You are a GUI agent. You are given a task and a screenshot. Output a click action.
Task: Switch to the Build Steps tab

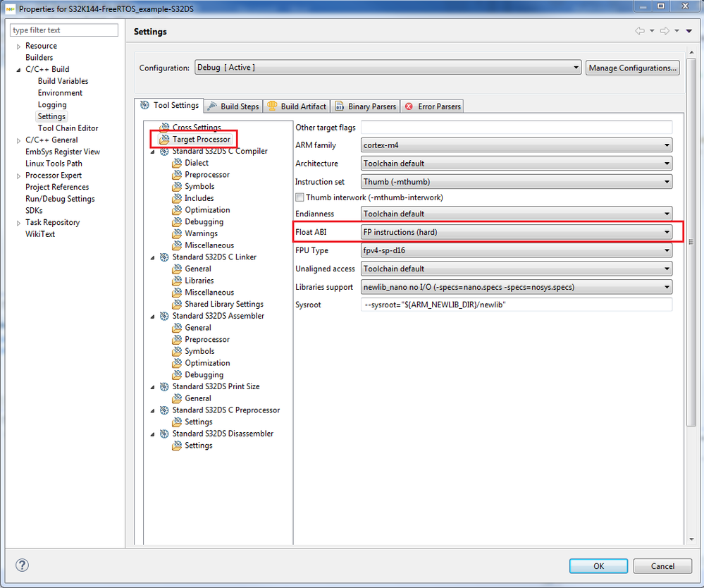pos(233,106)
